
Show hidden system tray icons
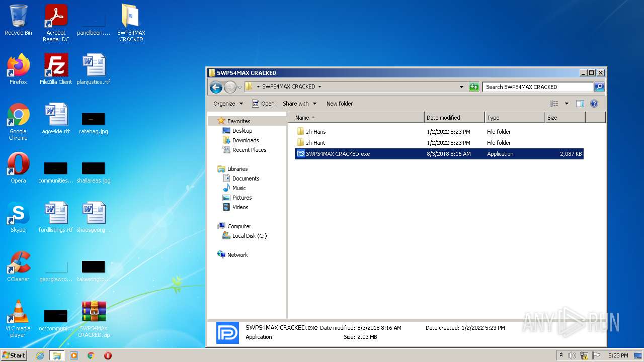(x=561, y=355)
